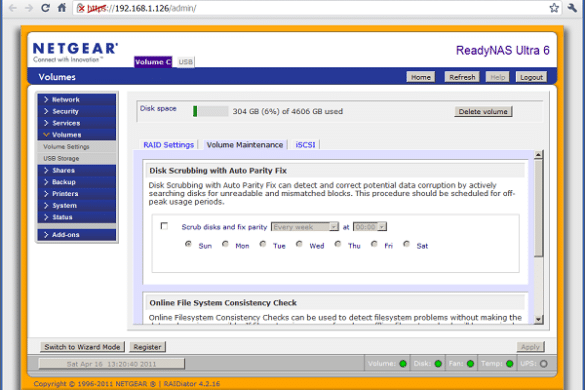Viewport: 585px width, 390px height.
Task: Expand the Network sidebar section
Action: pyautogui.click(x=77, y=100)
